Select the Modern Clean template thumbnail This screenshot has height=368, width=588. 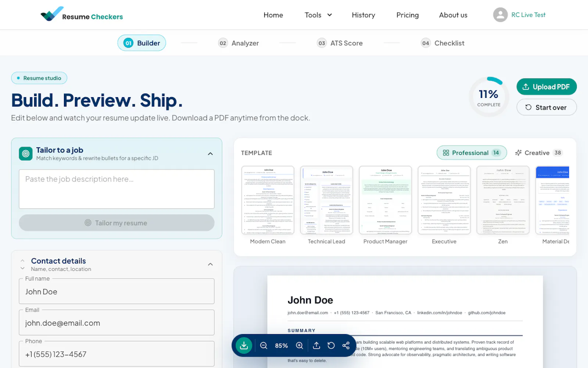point(268,200)
